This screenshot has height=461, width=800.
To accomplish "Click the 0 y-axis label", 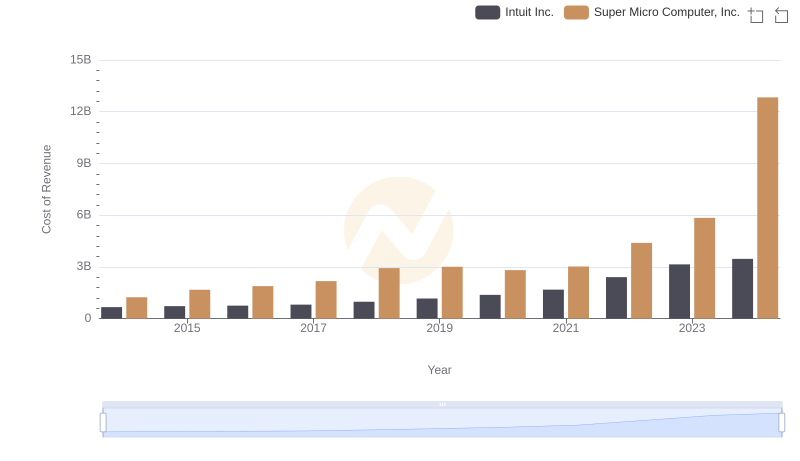I will pyautogui.click(x=88, y=318).
